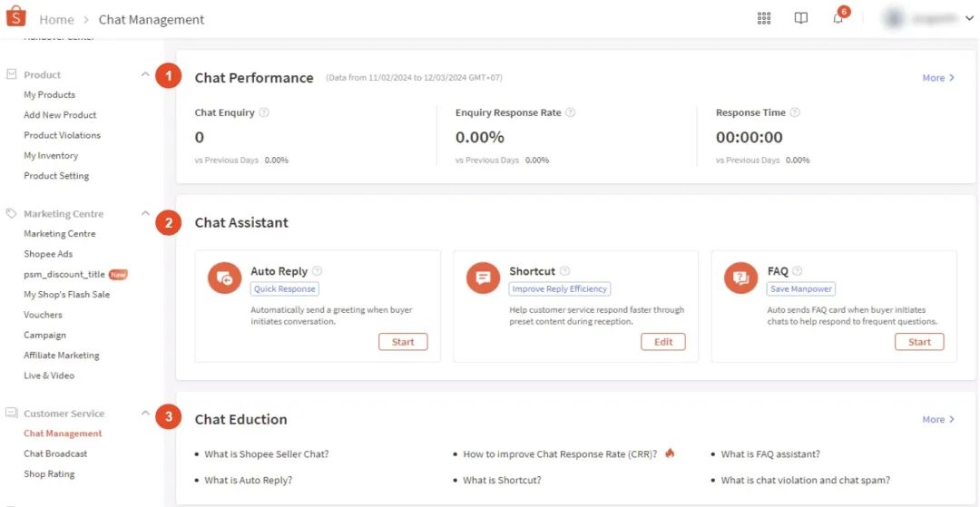Click More link in Chat Performance
The height and width of the screenshot is (507, 980).
(937, 78)
